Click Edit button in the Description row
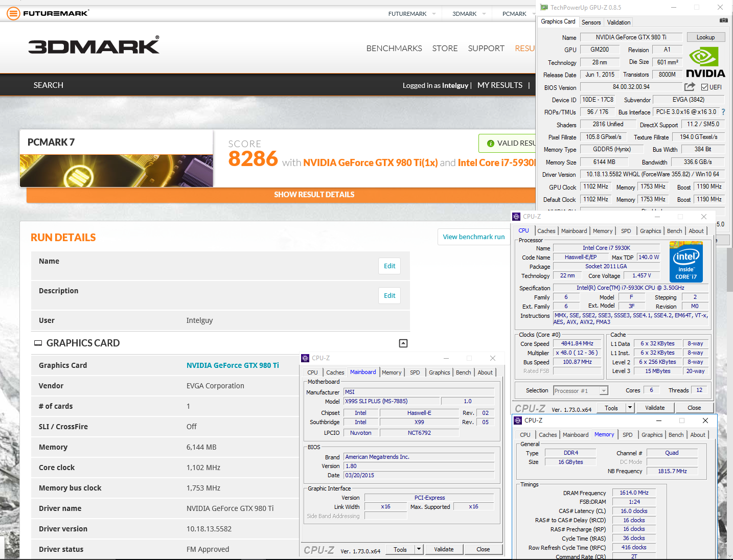The height and width of the screenshot is (560, 733). [390, 296]
